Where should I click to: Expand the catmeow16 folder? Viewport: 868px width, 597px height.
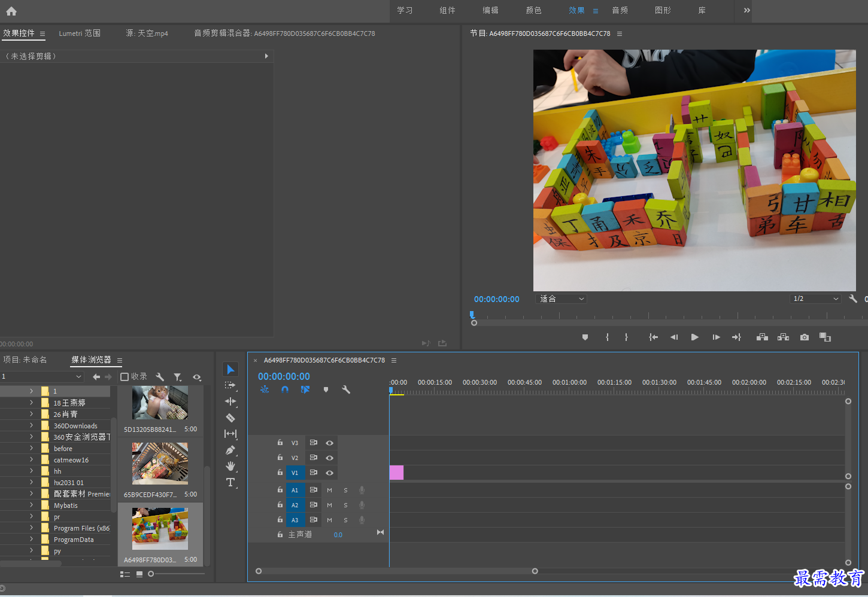(31, 459)
